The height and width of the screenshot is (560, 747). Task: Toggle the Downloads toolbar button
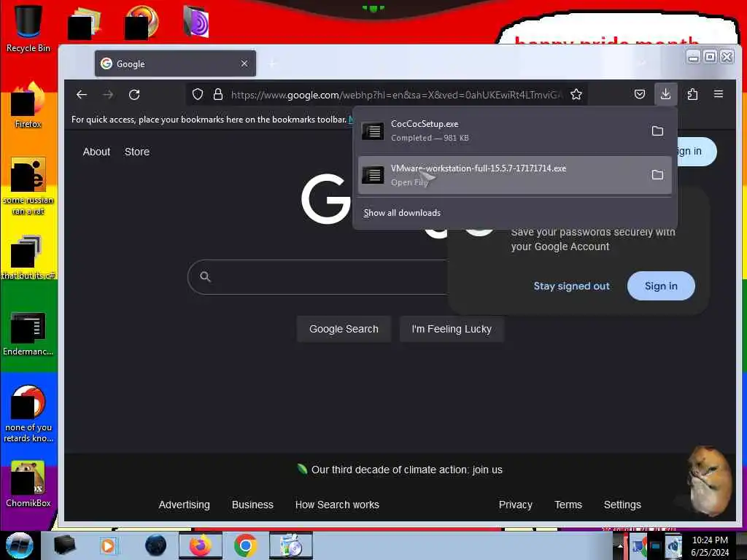665,94
